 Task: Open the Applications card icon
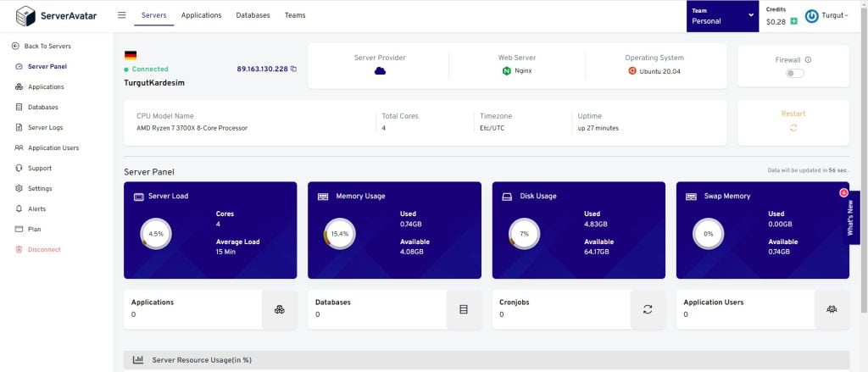[280, 309]
